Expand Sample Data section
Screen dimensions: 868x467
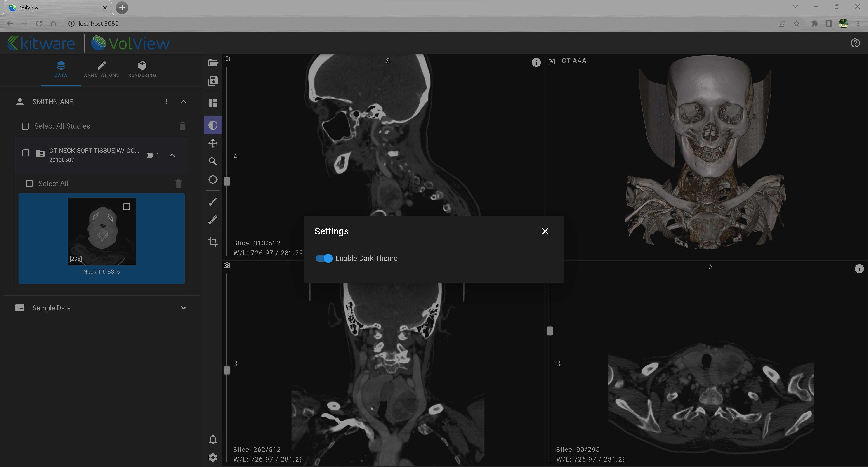183,308
